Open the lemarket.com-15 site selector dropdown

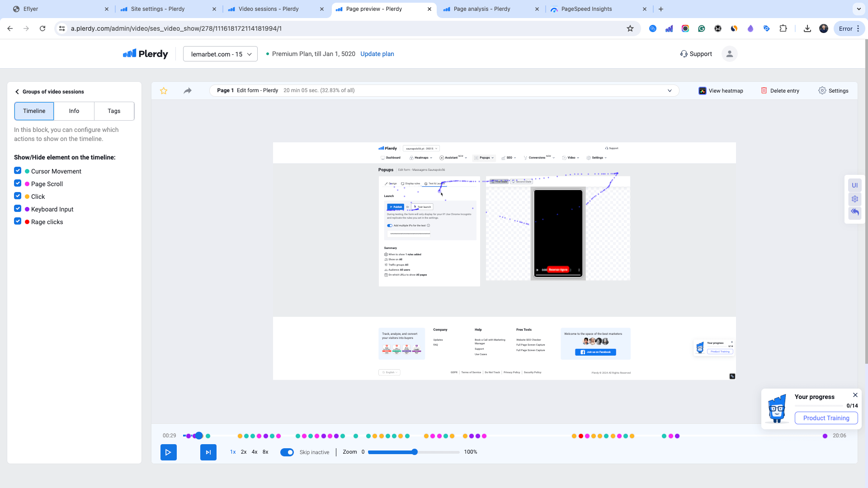coord(219,54)
